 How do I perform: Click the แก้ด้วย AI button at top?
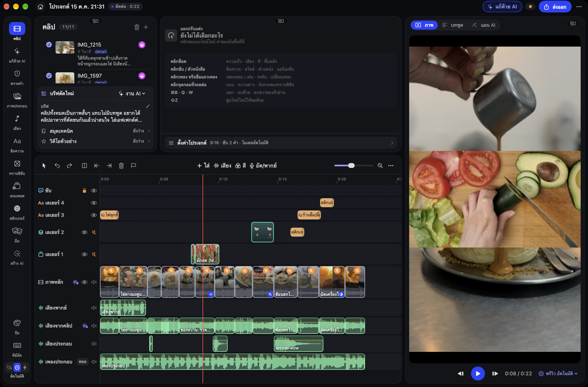click(x=502, y=7)
